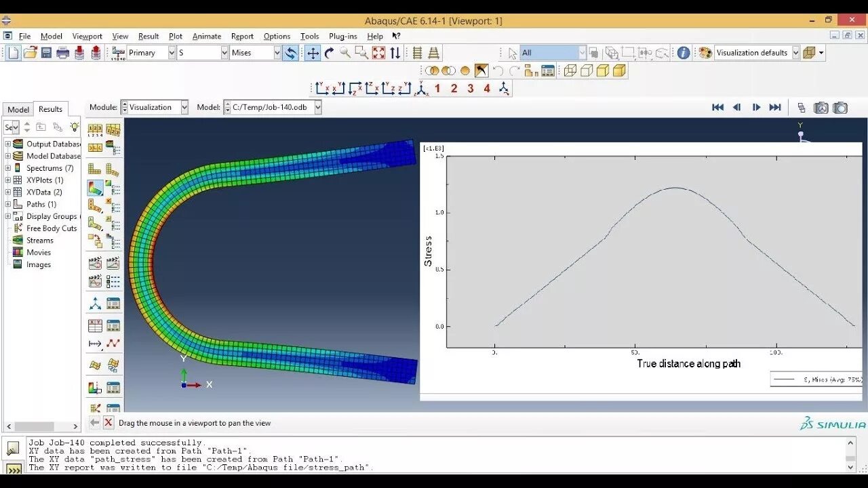
Task: Open the Plug-ins menu
Action: click(x=342, y=37)
